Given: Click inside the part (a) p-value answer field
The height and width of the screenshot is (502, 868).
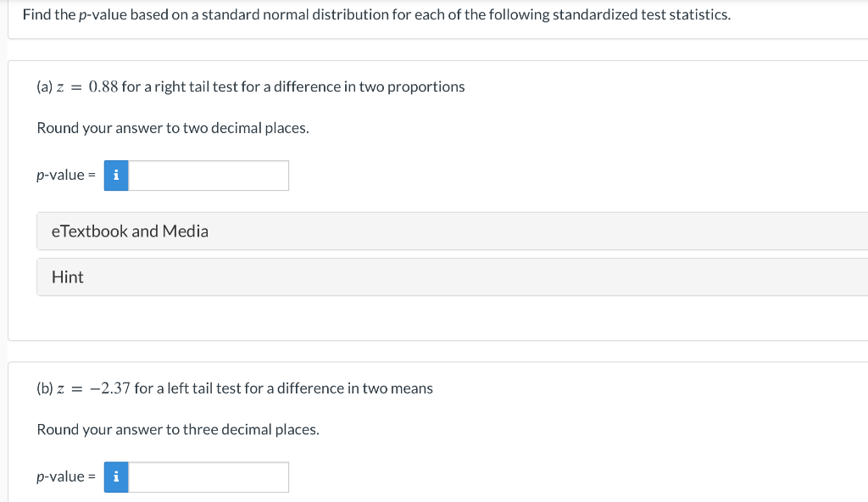Looking at the screenshot, I should click(208, 176).
